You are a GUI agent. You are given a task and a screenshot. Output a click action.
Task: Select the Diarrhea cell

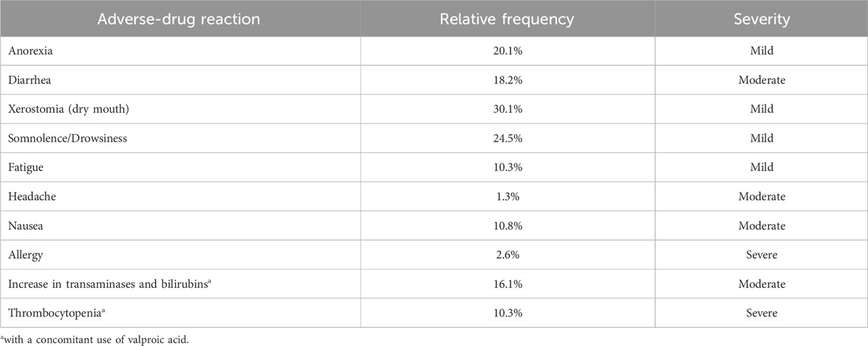point(31,79)
